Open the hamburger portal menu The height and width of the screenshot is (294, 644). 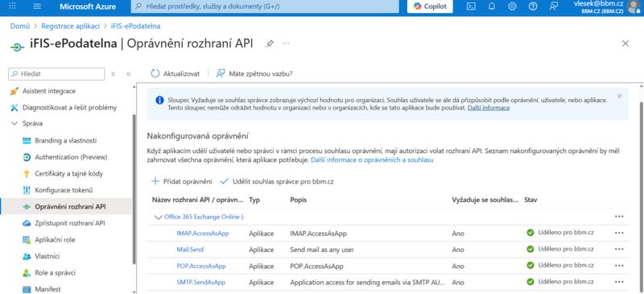[37, 6]
